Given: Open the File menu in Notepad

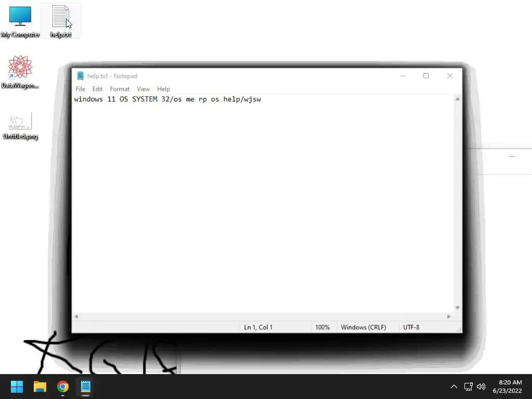Looking at the screenshot, I should point(81,89).
